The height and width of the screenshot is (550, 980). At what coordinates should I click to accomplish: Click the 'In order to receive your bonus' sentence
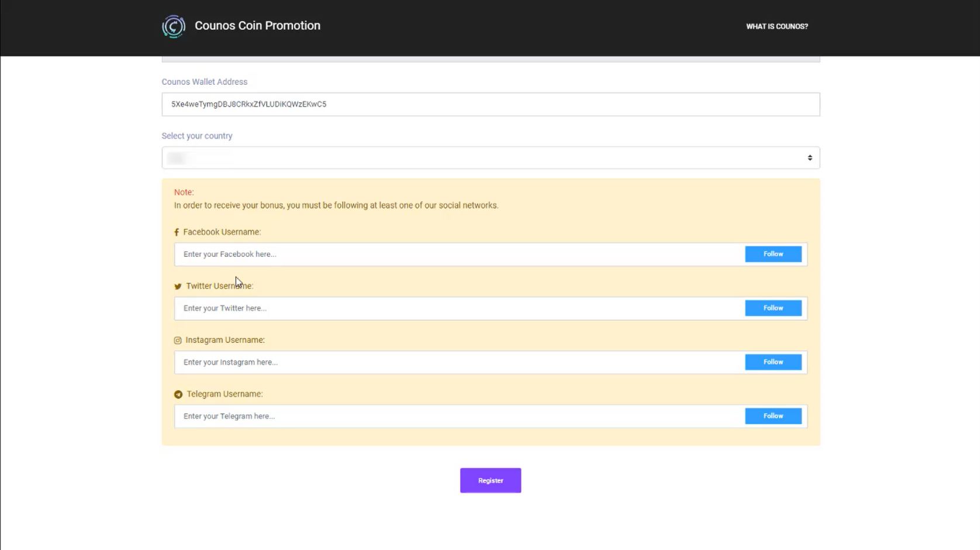click(x=336, y=205)
